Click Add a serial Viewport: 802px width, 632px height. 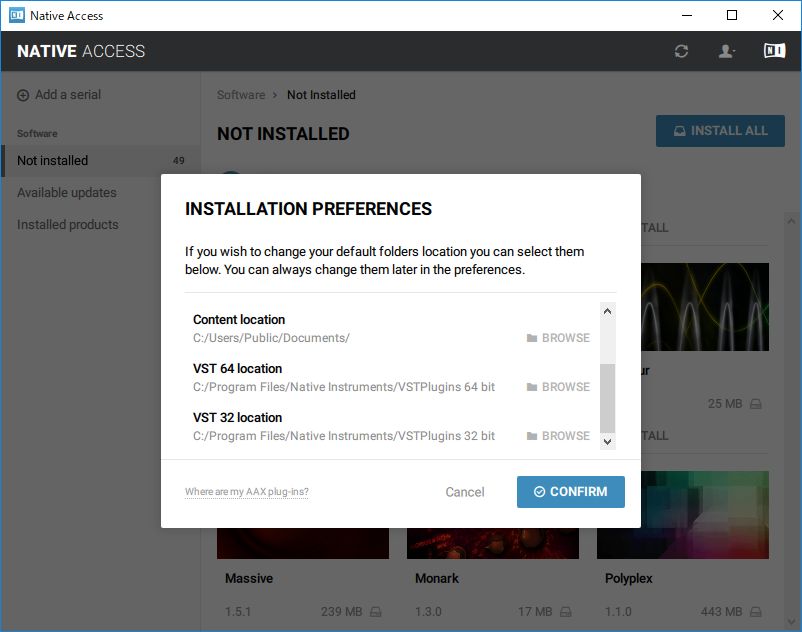pyautogui.click(x=59, y=95)
